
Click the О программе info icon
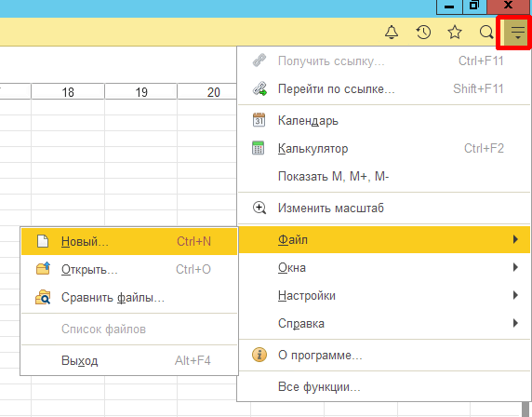tap(259, 355)
